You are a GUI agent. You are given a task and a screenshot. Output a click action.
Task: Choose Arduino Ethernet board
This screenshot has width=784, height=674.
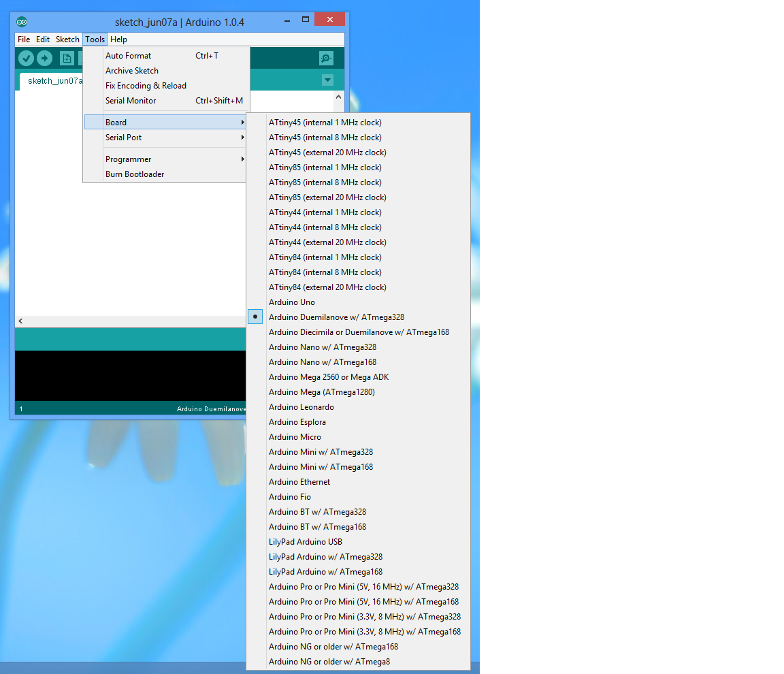[358, 482]
